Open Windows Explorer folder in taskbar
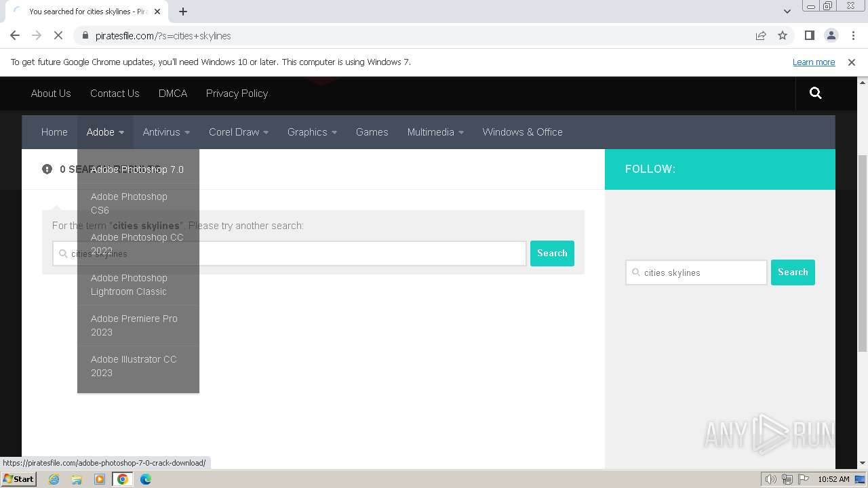868x488 pixels. point(77,479)
